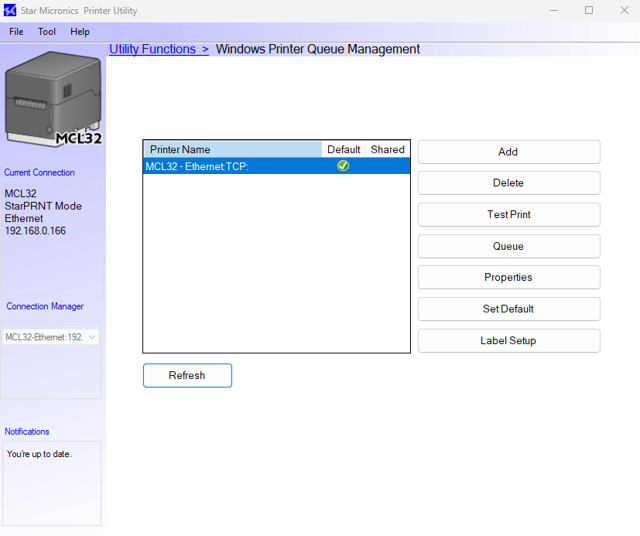Click Set Default button
This screenshot has height=536, width=640.
508,309
